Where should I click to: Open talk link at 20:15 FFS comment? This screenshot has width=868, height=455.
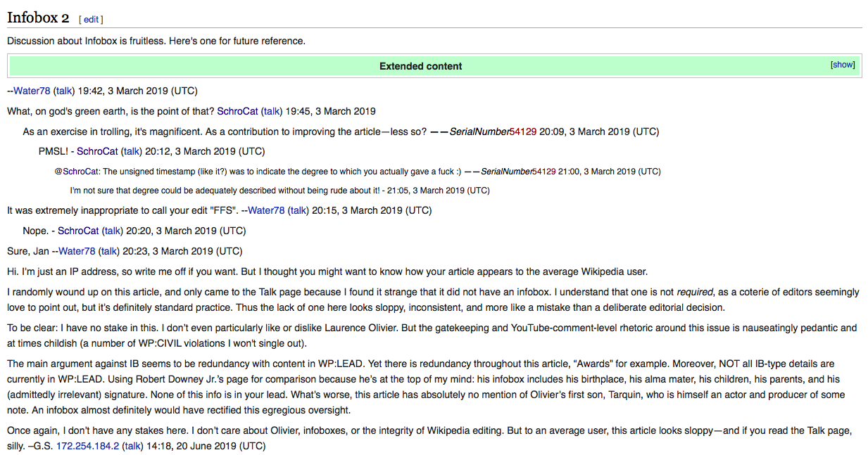coord(299,210)
